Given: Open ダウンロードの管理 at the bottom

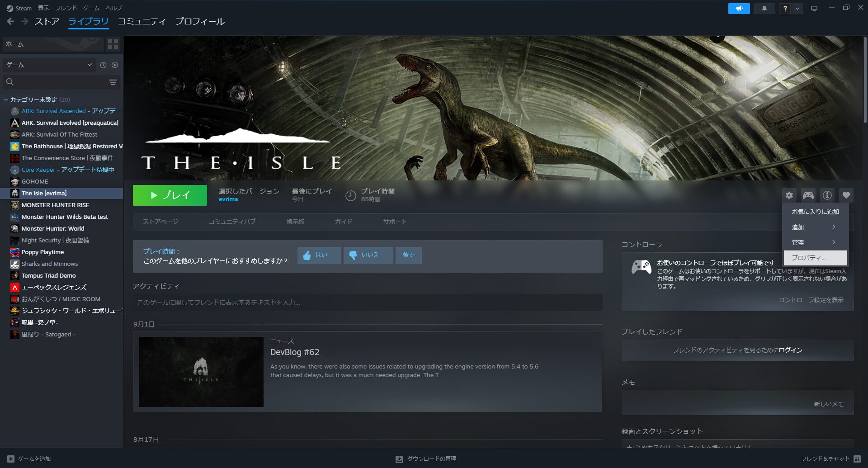Looking at the screenshot, I should point(426,459).
